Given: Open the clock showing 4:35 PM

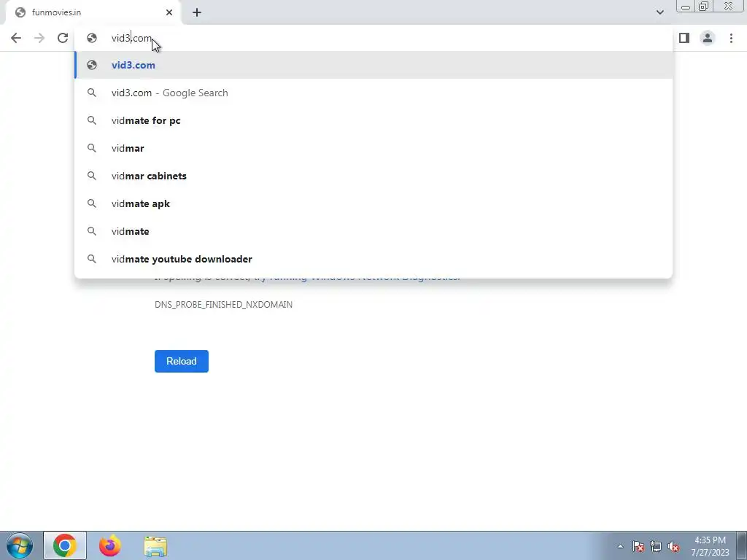Looking at the screenshot, I should click(710, 546).
